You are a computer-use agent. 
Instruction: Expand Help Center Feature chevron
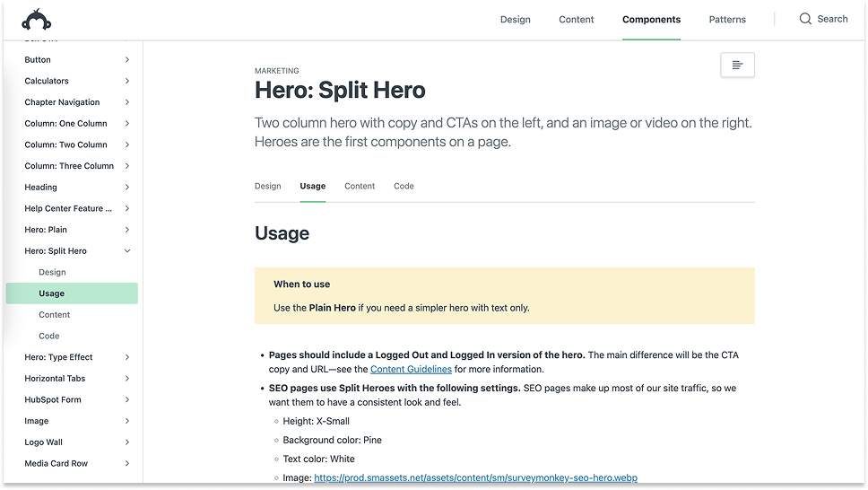click(127, 208)
